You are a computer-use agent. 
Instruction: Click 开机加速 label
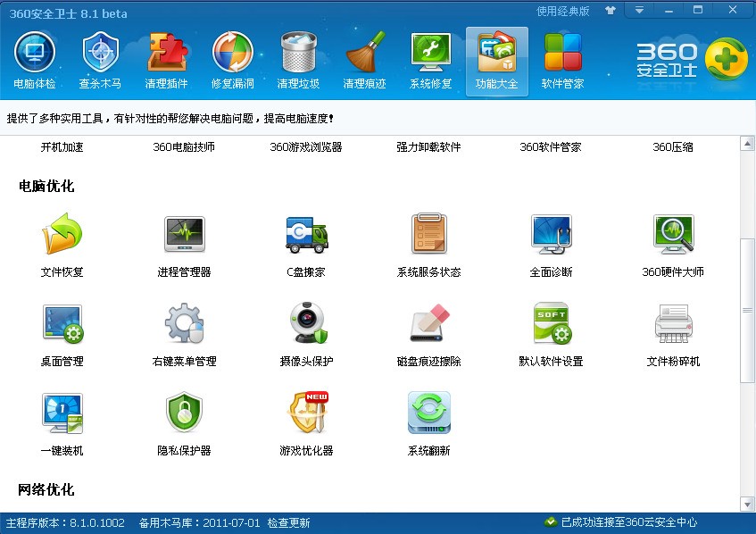click(x=62, y=147)
